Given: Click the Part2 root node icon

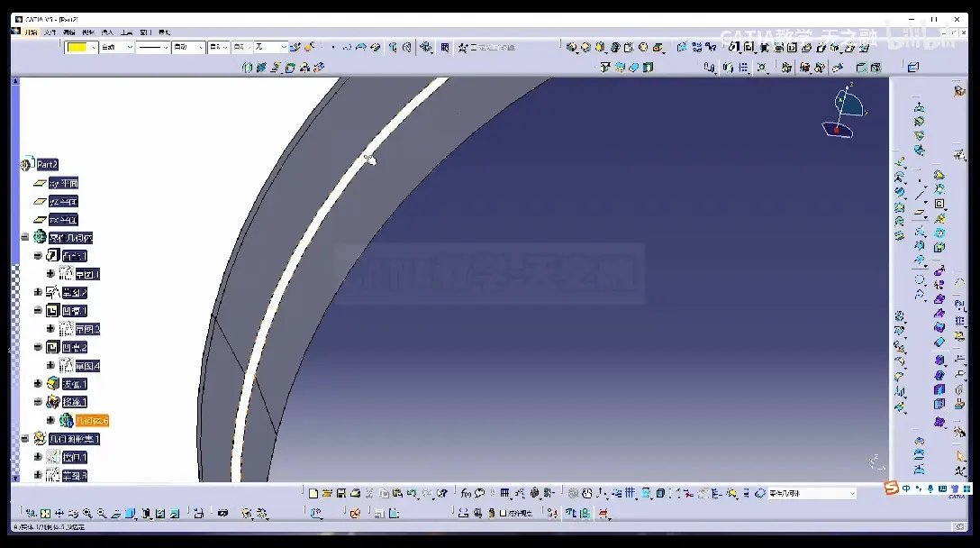Looking at the screenshot, I should coord(27,165).
